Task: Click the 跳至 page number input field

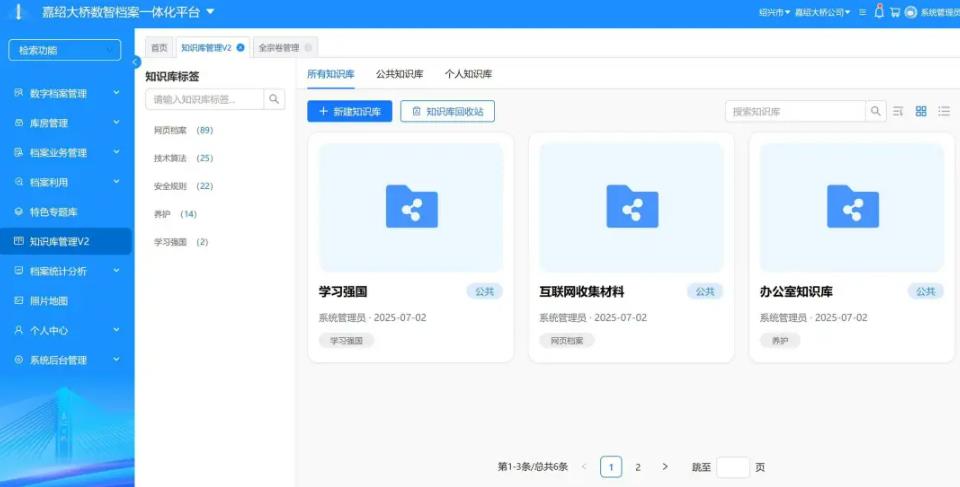Action: (x=732, y=467)
